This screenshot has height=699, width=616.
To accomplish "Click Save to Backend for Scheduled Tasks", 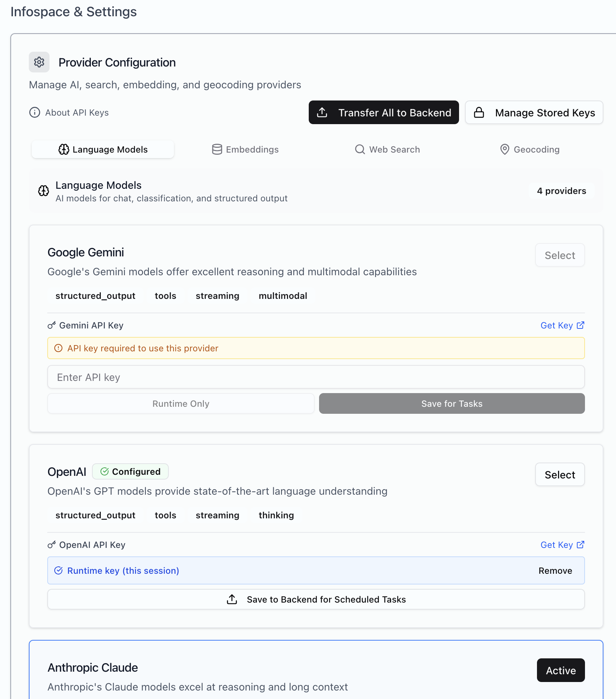I will 316,599.
